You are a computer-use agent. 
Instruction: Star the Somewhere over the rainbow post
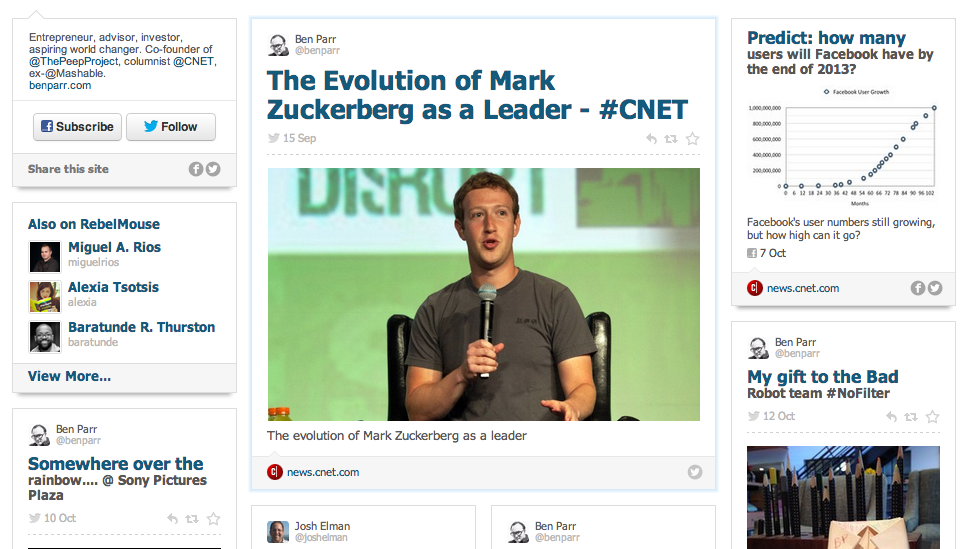(213, 519)
